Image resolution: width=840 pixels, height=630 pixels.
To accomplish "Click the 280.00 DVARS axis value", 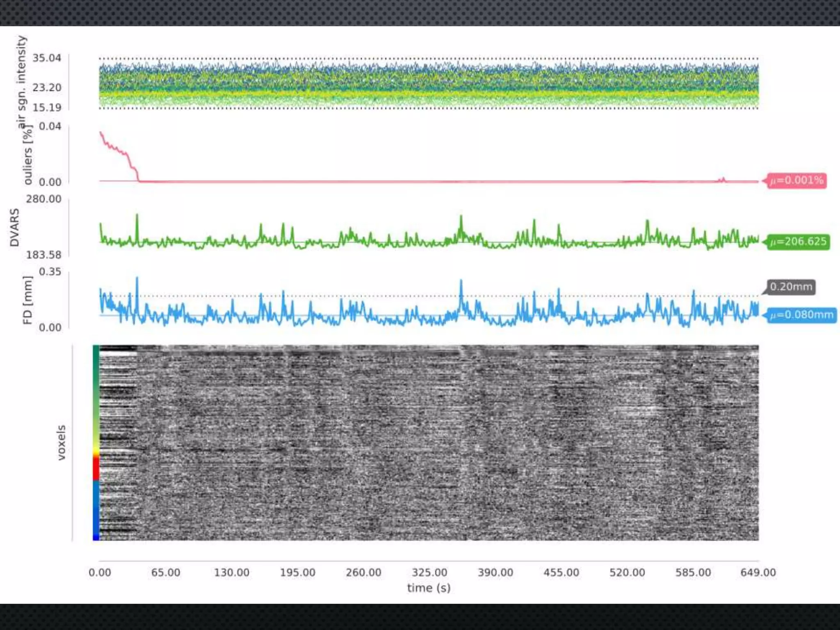I will [43, 199].
